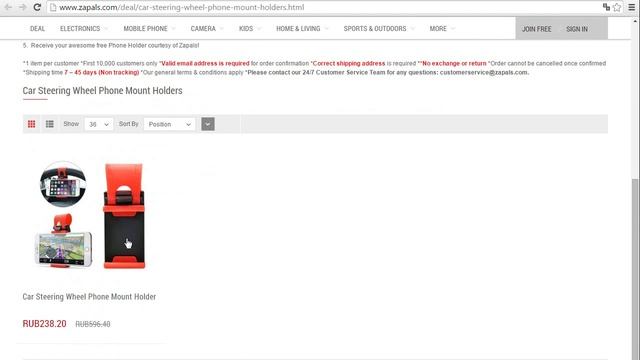
Task: Toggle sort direction arrow button
Action: 208,124
